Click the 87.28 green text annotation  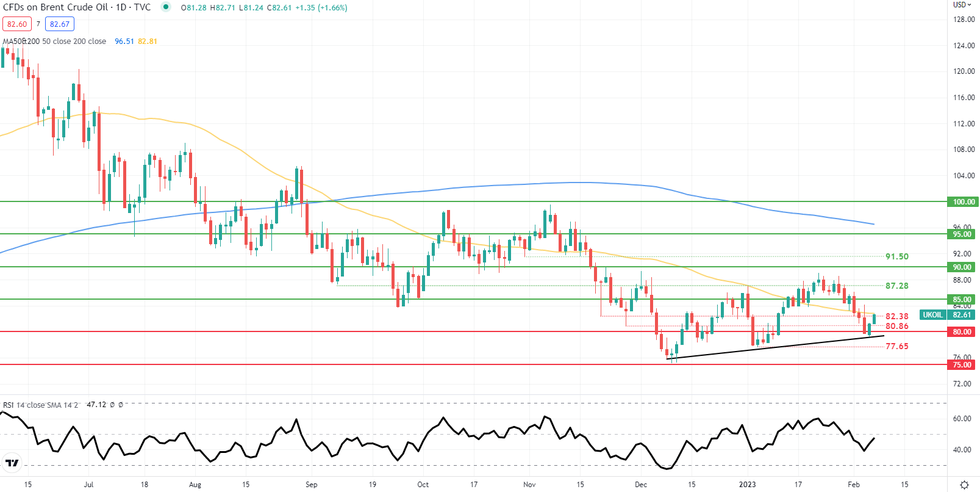tap(897, 286)
